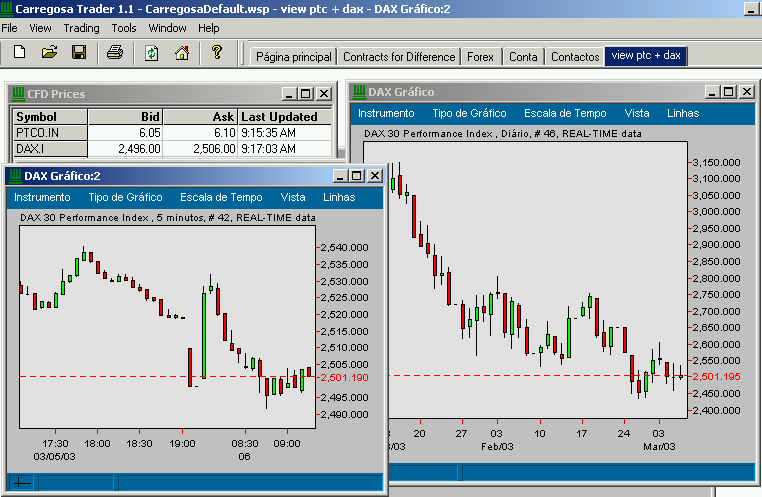Switch to the Conta tab
762x497 pixels.
[x=523, y=57]
